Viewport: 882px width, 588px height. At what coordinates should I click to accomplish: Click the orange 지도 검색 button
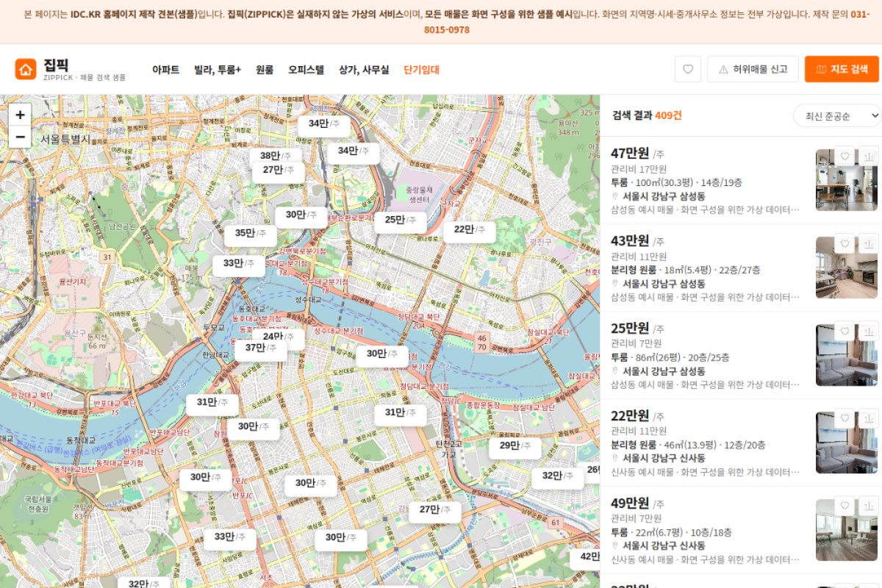pos(842,69)
